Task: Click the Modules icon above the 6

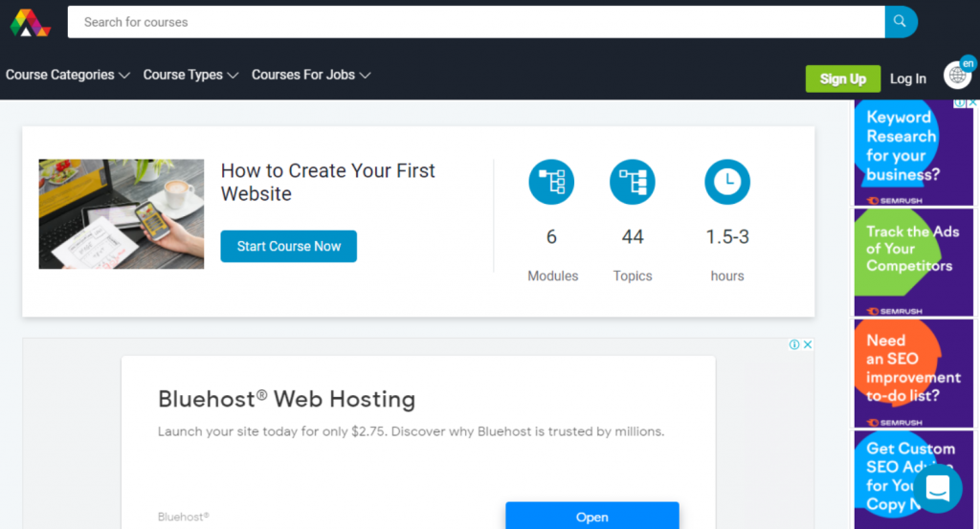Action: point(551,182)
